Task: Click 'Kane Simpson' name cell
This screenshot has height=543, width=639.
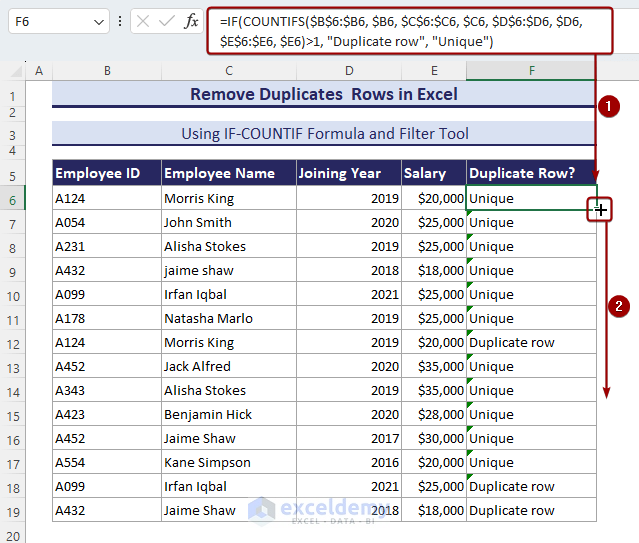Action: 229,463
